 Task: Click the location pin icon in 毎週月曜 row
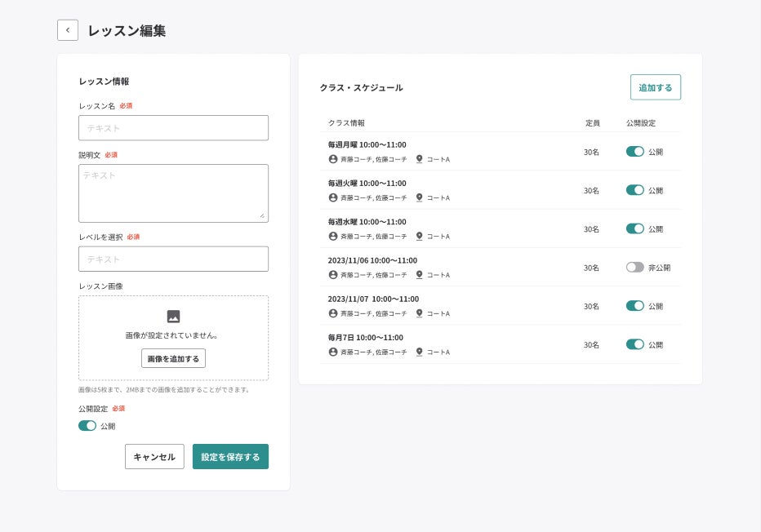[420, 159]
